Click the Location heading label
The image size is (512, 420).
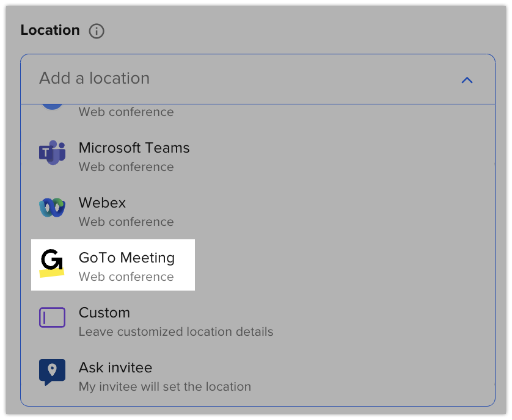point(50,30)
